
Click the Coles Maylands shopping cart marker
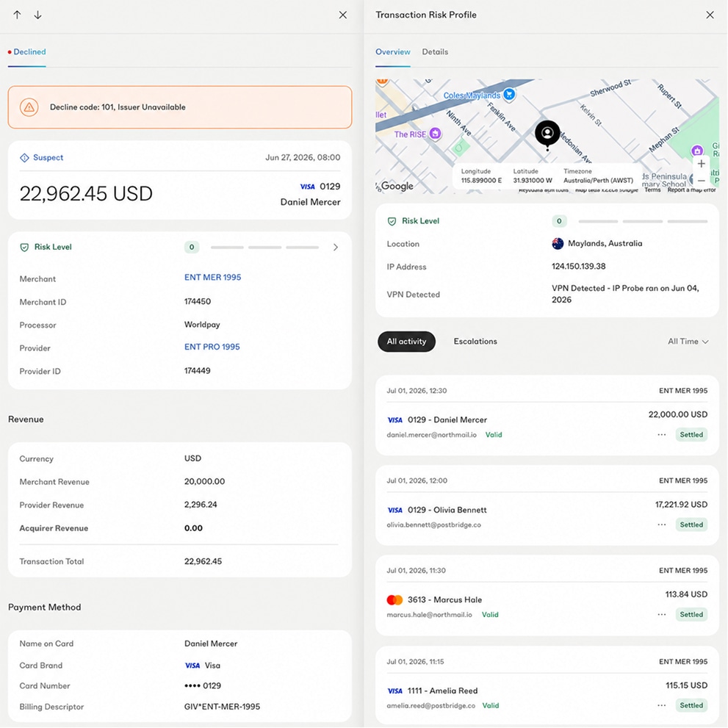(509, 94)
